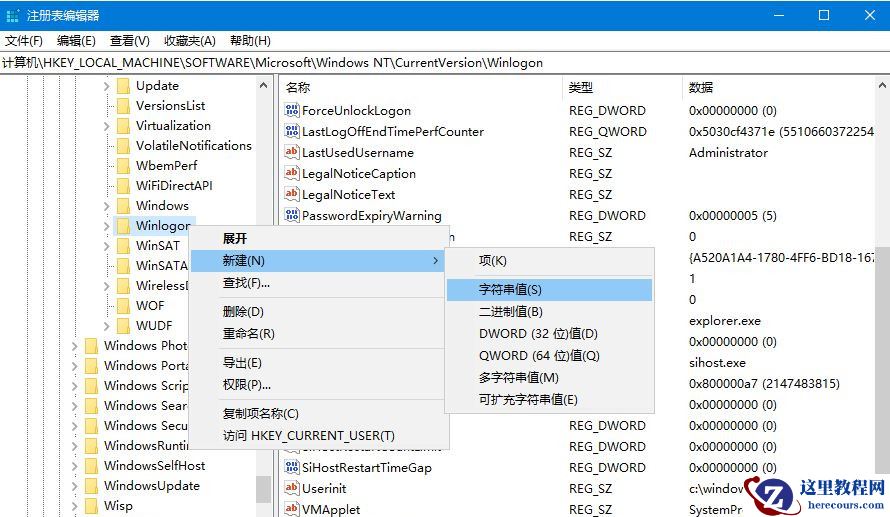Expand the WindowsUpdate node
Image resolution: width=890 pixels, height=517 pixels.
click(x=75, y=486)
